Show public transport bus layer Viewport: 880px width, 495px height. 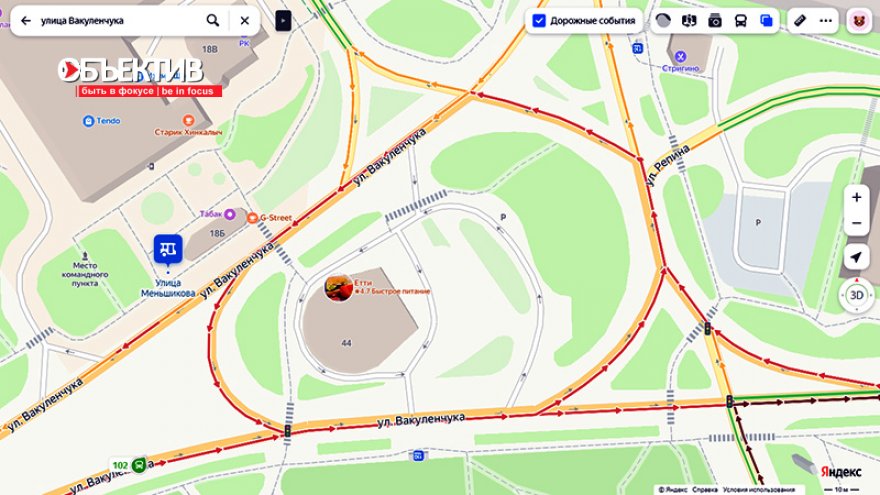741,21
